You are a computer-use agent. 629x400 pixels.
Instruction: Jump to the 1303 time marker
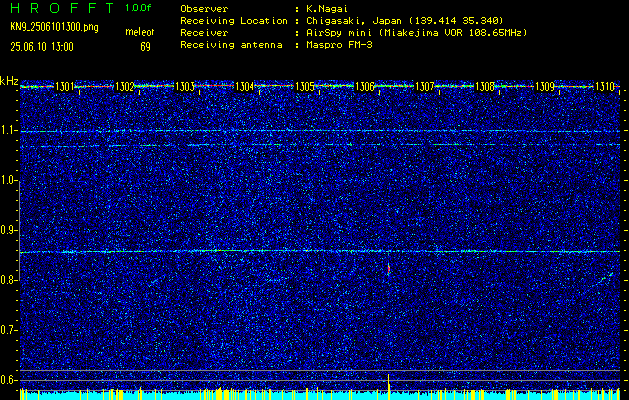(185, 86)
